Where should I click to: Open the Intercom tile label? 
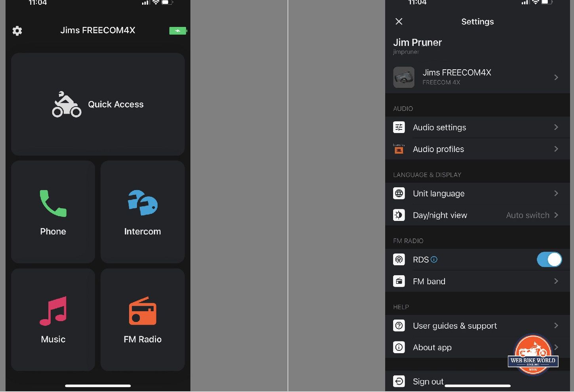coord(143,231)
